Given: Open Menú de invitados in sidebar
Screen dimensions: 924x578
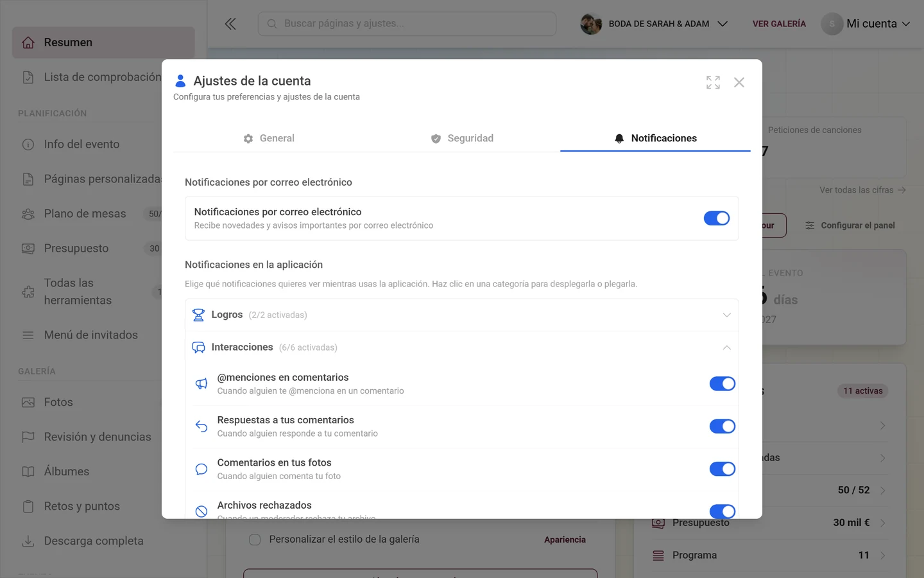Looking at the screenshot, I should [x=91, y=335].
